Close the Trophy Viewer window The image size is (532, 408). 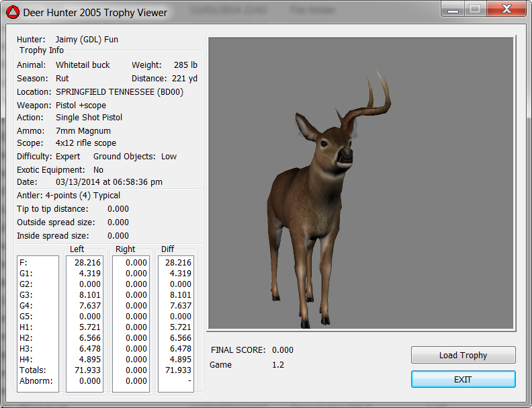(x=505, y=9)
